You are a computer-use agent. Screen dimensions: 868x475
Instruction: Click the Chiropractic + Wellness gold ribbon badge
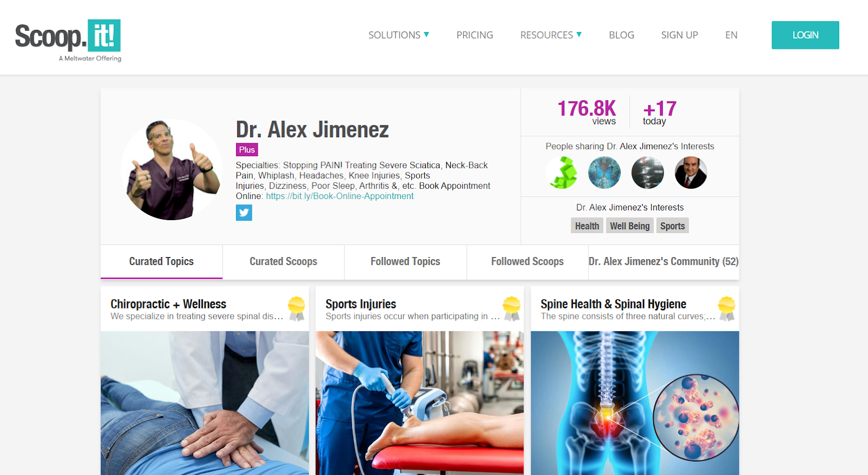click(x=296, y=309)
